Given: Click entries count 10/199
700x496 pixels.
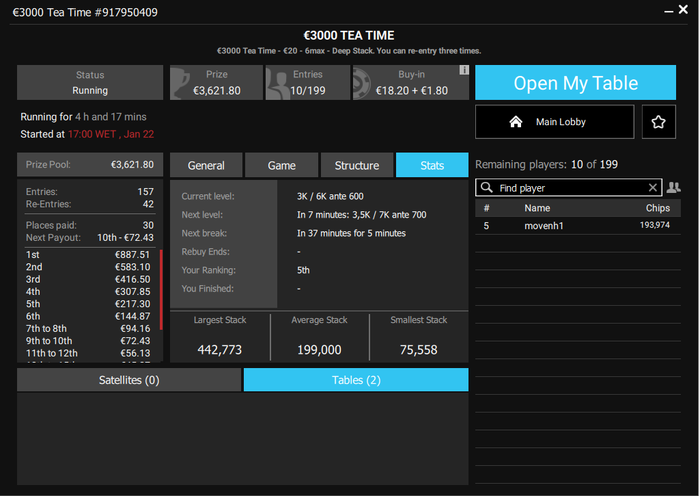Looking at the screenshot, I should [308, 91].
